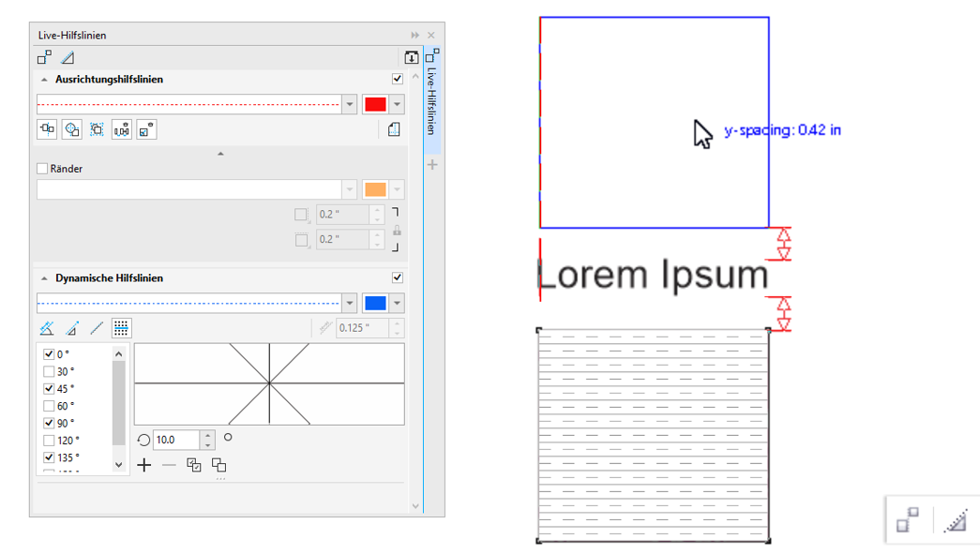Click the page alignment icon
980x554 pixels.
point(394,130)
